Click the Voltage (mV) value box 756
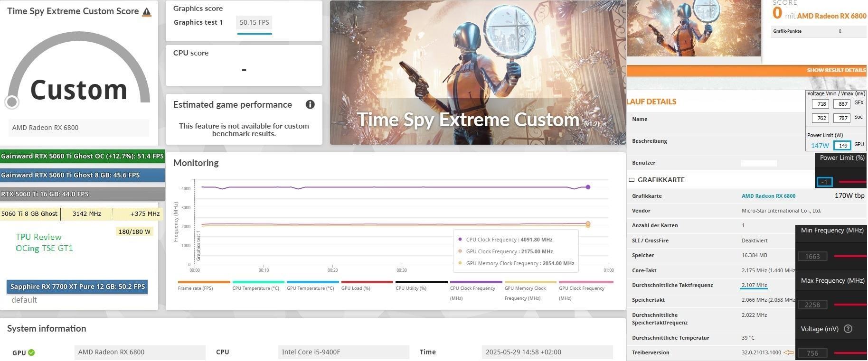This screenshot has width=868, height=361. click(x=812, y=353)
